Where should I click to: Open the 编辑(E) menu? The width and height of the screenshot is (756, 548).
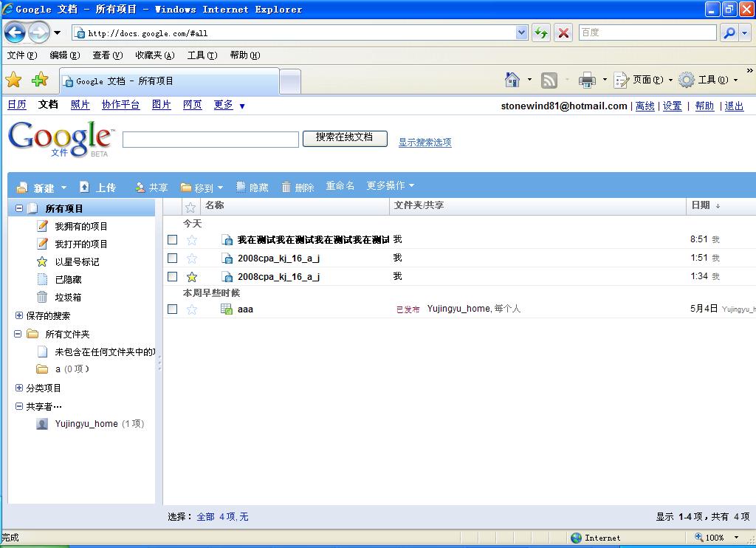click(65, 55)
